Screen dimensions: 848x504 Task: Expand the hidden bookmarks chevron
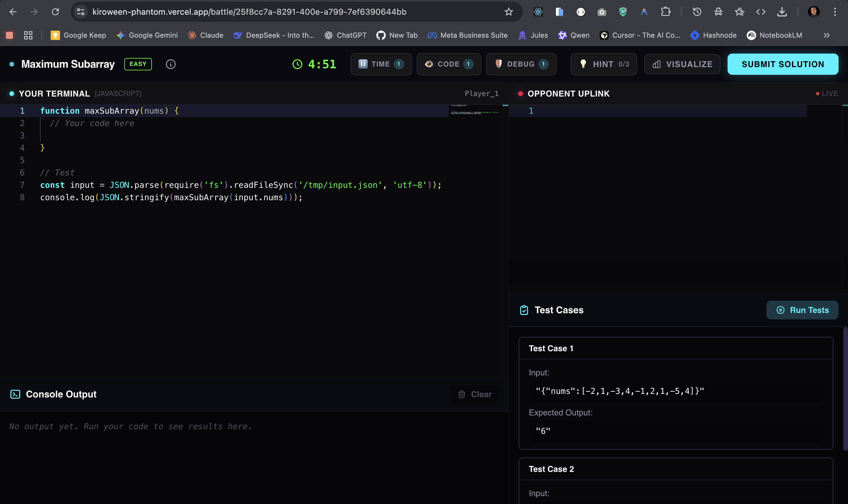tap(827, 35)
